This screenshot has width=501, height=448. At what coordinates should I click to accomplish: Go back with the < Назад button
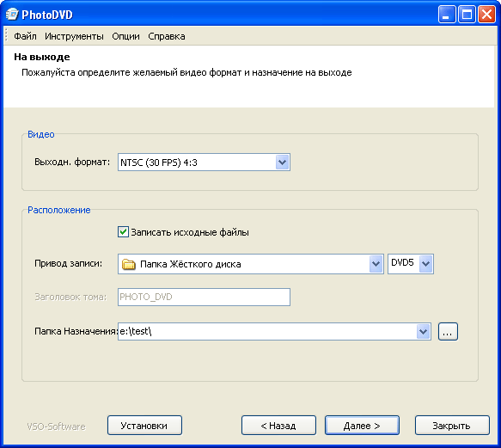278,426
